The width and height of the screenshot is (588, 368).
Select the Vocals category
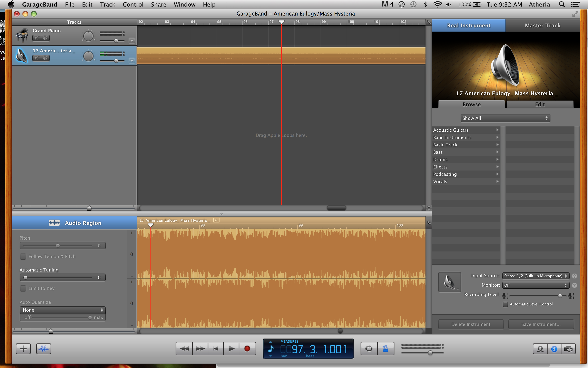pos(466,182)
